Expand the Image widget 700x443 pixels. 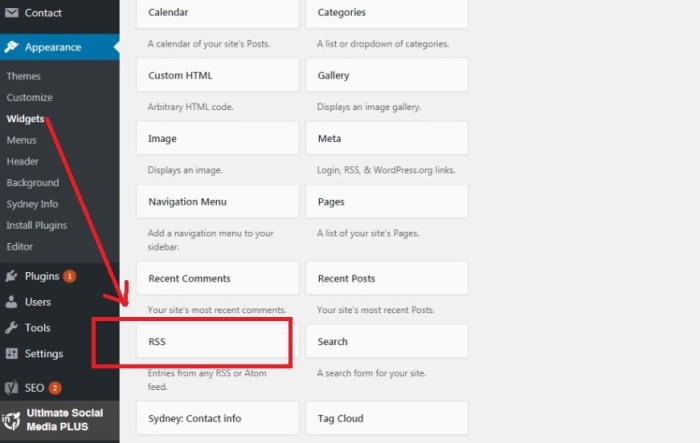coord(218,138)
